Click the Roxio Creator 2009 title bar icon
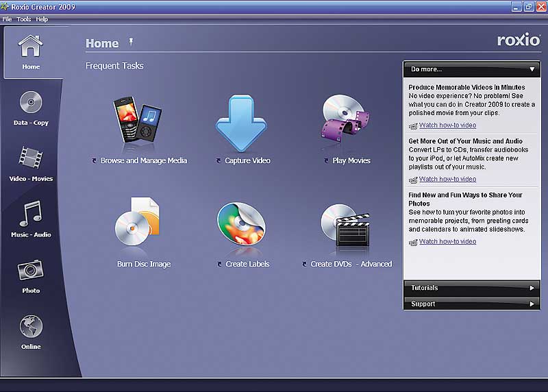Screen dimensions: 548x392 pyautogui.click(x=5, y=6)
